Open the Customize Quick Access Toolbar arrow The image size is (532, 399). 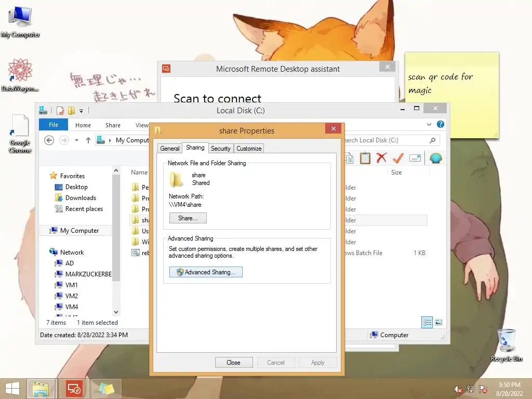click(81, 111)
